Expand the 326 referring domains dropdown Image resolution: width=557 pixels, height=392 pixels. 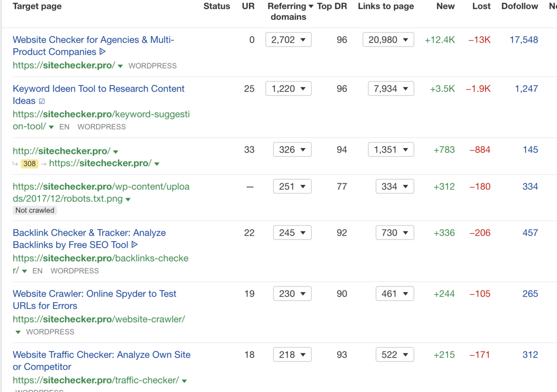click(292, 150)
